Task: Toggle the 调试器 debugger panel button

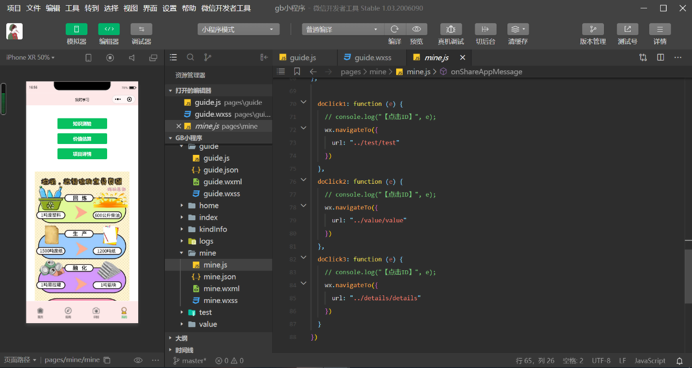Action: (141, 29)
